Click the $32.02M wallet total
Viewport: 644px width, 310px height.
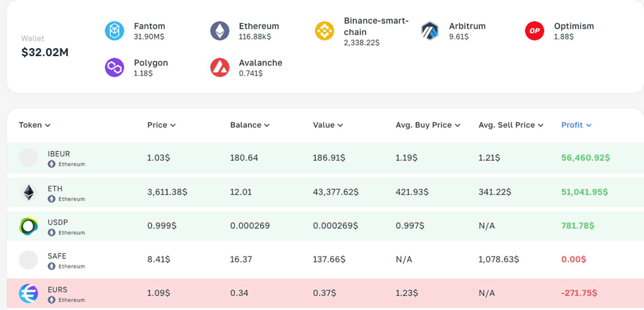pos(45,52)
